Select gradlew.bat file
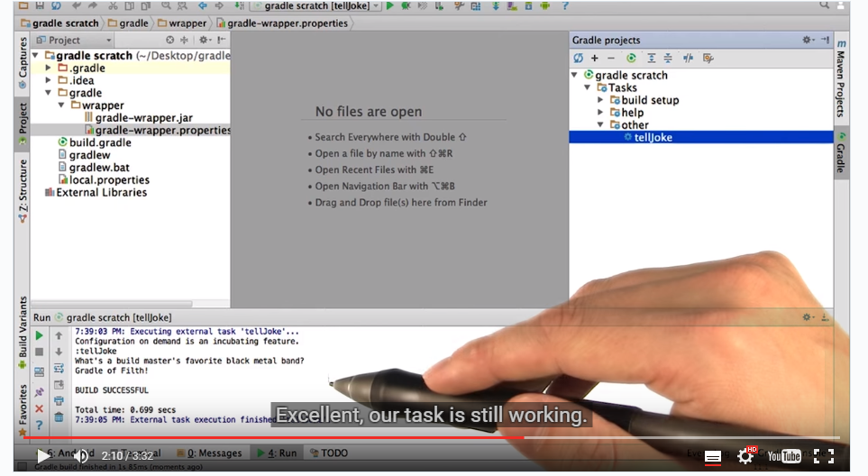868x476 pixels. click(94, 168)
